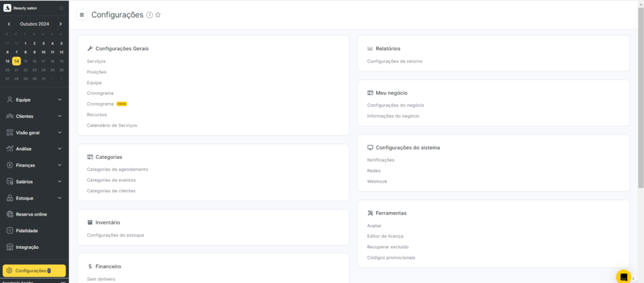
Task: Go to previous month in calendar
Action: pyautogui.click(x=9, y=24)
